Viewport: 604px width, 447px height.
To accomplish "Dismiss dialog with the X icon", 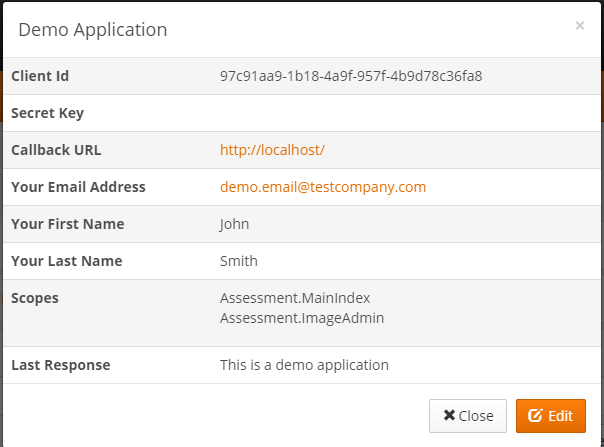I will 580,26.
